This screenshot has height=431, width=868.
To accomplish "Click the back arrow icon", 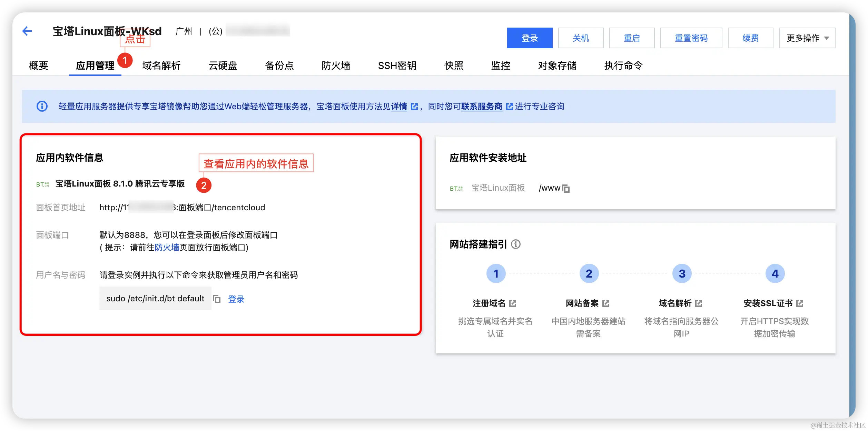I will [x=27, y=31].
